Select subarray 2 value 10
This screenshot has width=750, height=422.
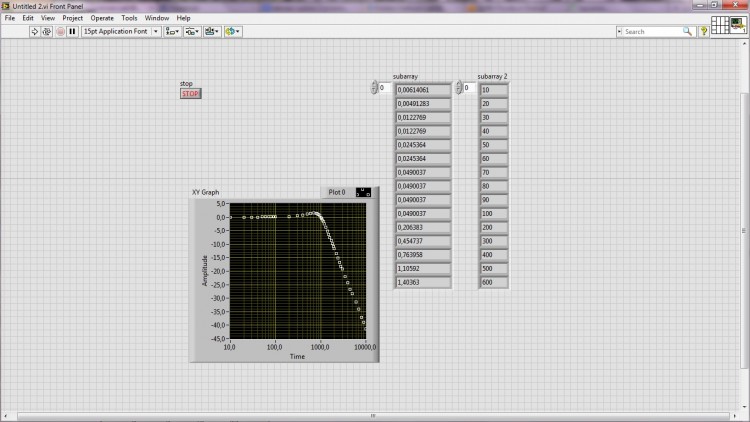click(494, 90)
